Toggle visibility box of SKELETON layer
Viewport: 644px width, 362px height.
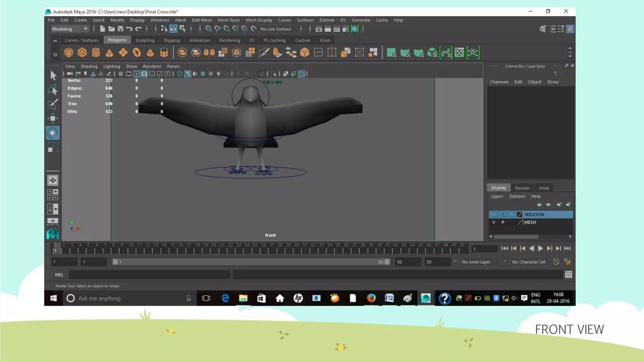[x=494, y=214]
